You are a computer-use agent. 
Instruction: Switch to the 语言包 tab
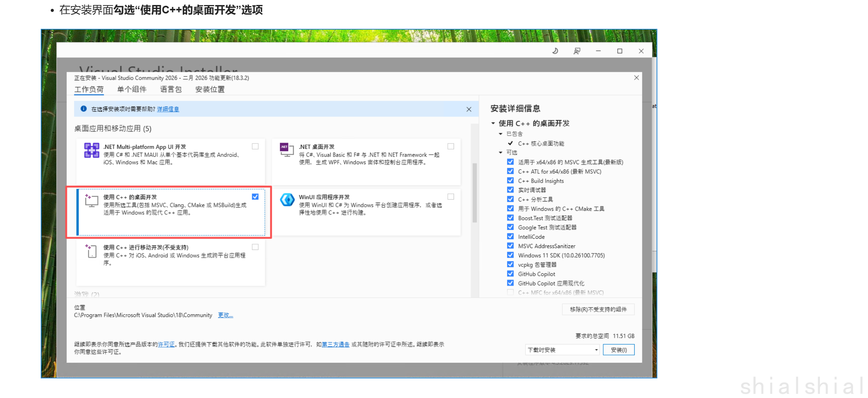tap(171, 90)
